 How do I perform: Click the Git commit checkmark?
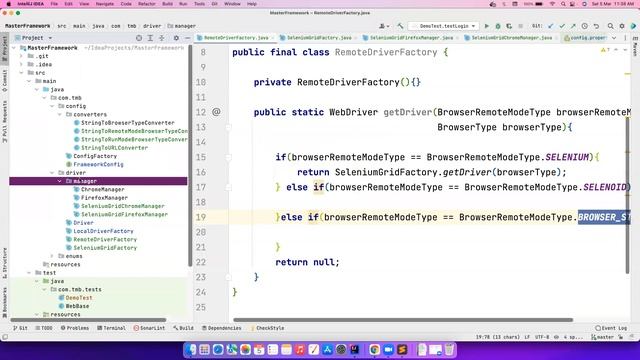(x=562, y=26)
